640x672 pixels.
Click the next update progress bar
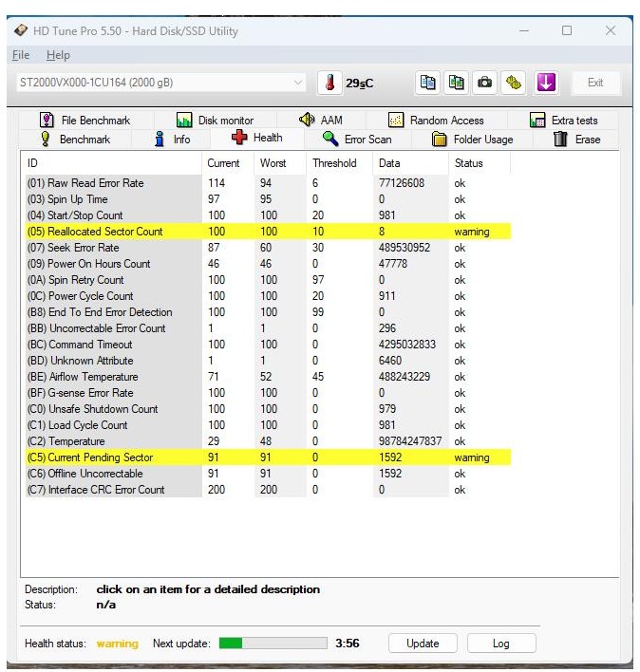point(272,643)
